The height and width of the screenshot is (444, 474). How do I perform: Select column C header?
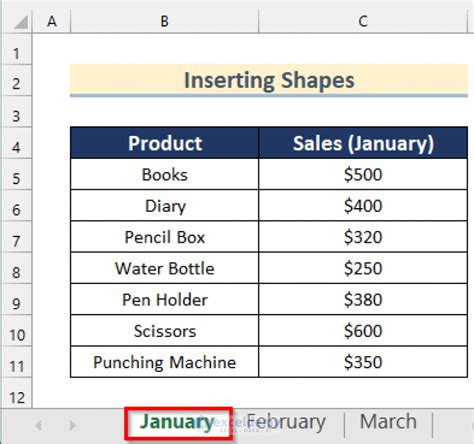pos(363,22)
